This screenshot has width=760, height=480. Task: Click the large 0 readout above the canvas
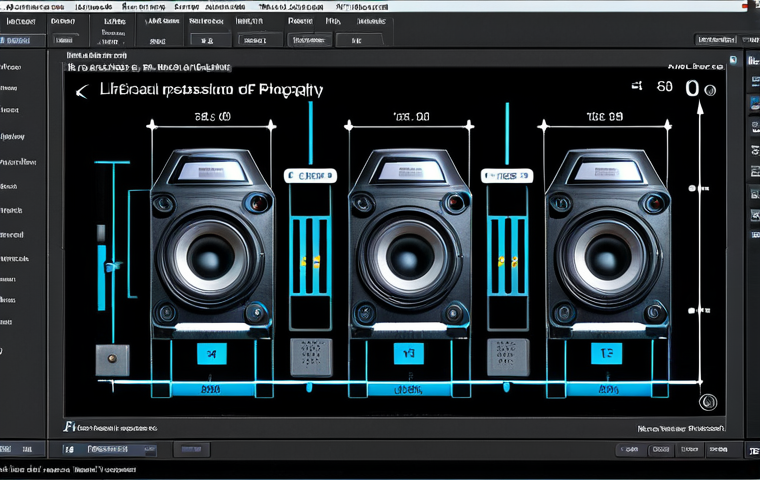tap(692, 89)
